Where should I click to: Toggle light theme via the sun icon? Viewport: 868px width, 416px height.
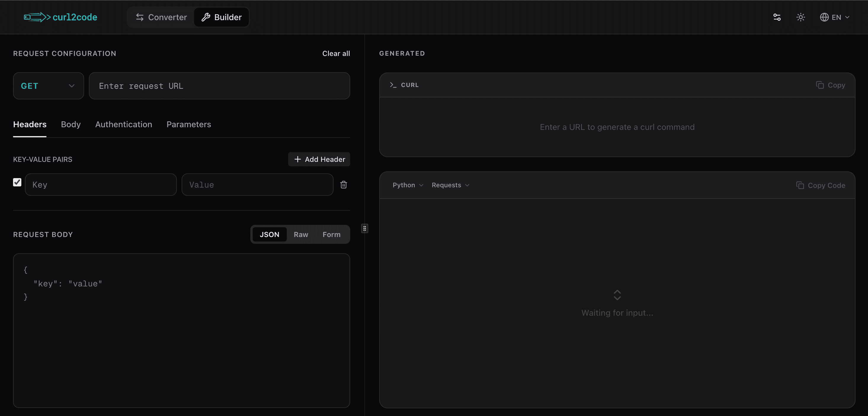click(x=801, y=17)
